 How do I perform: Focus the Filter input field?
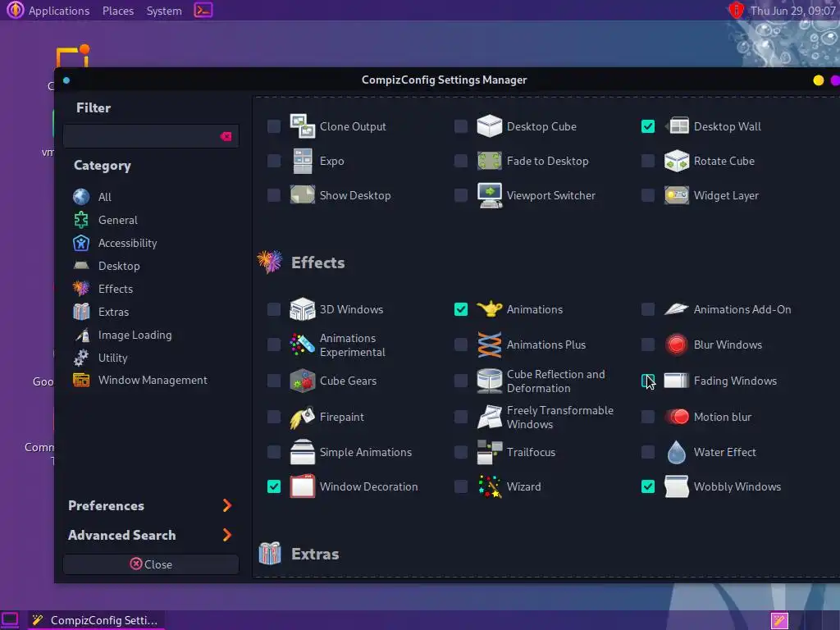coord(151,137)
